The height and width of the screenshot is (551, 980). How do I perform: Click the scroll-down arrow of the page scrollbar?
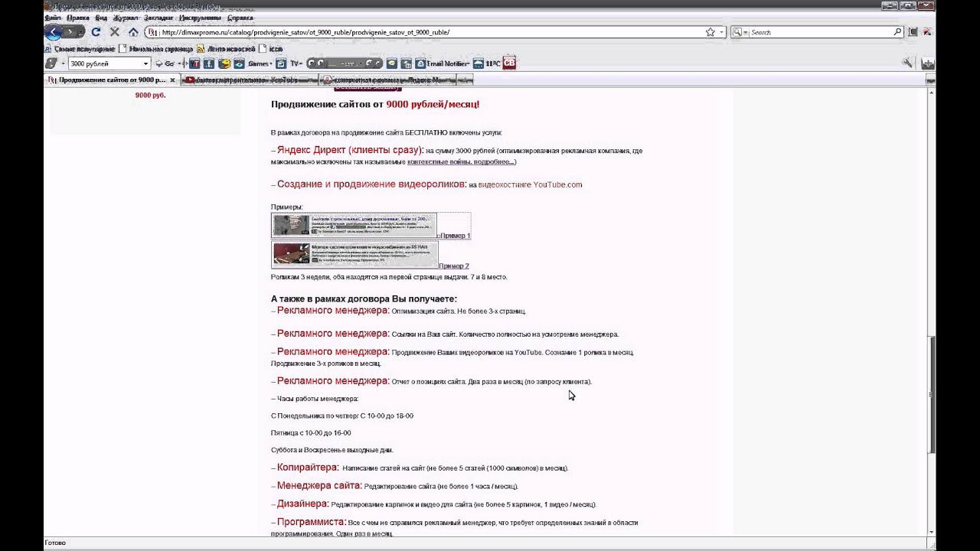[x=931, y=532]
